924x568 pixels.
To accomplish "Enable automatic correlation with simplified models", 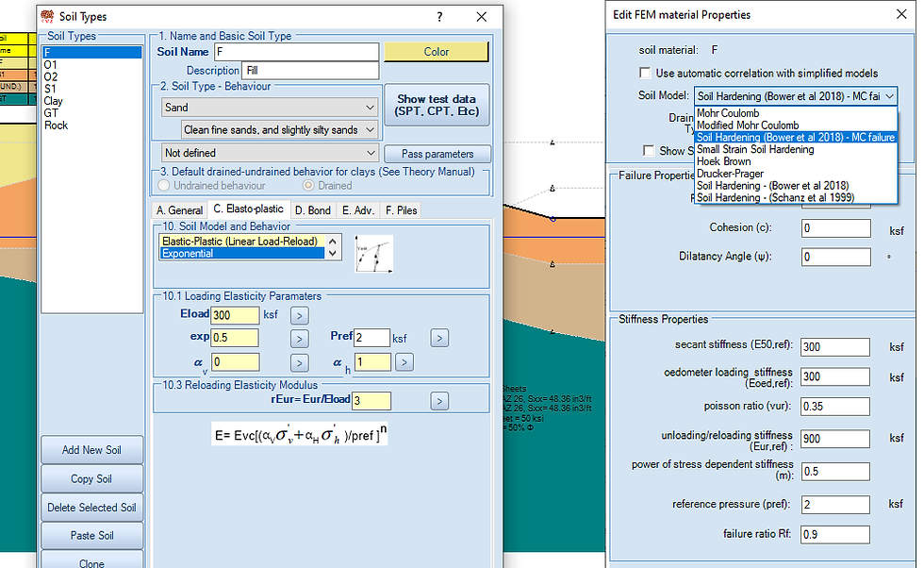I will pyautogui.click(x=645, y=74).
